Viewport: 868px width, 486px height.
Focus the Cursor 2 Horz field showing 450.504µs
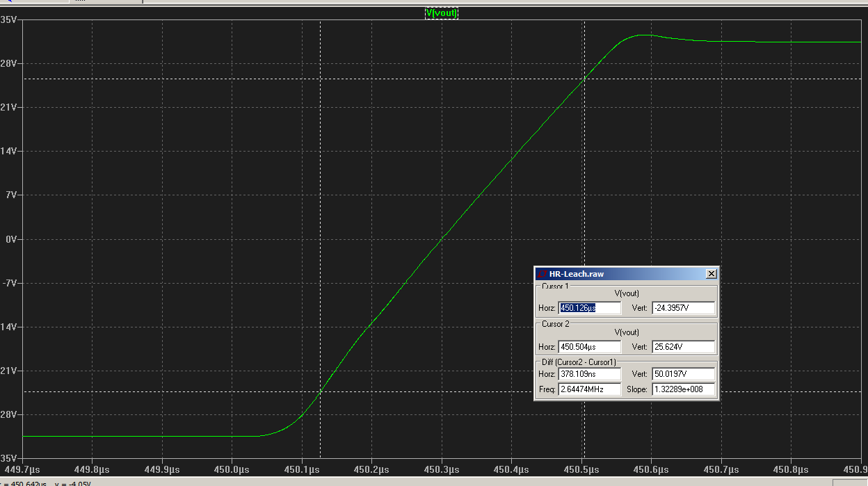pyautogui.click(x=589, y=347)
